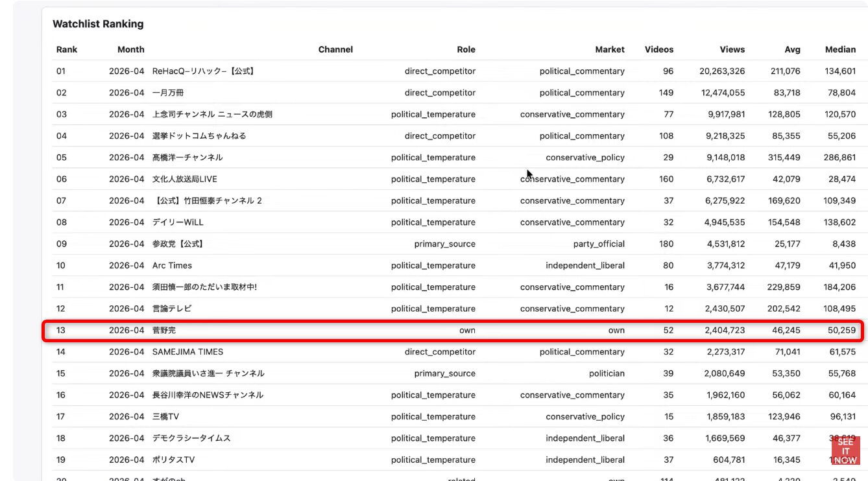Click the Videos column header

pyautogui.click(x=659, y=49)
